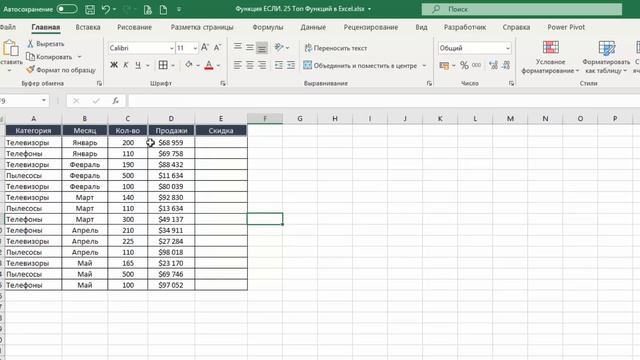Viewport: 640px width, 360px height.
Task: Align text left icon
Action: coord(238,65)
